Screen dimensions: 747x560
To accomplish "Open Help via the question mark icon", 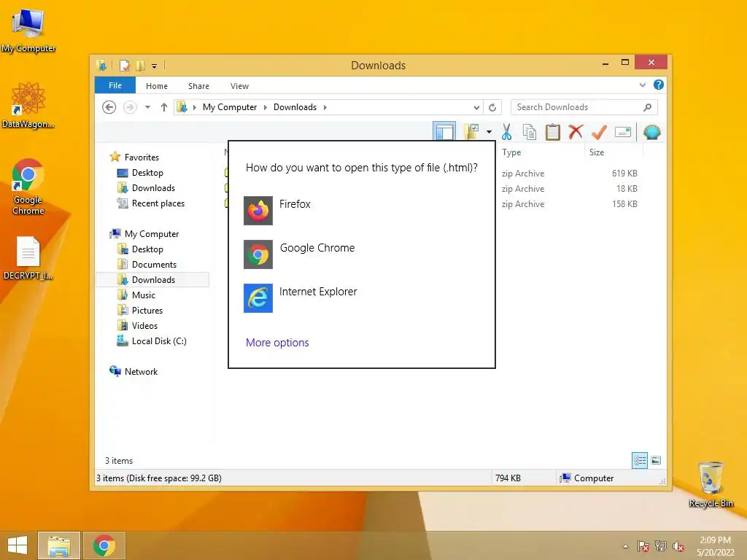I will (659, 85).
